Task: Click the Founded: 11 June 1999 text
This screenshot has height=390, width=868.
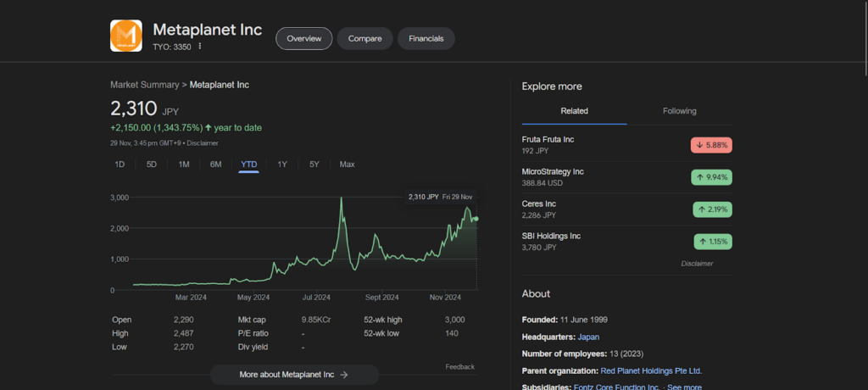Action: click(565, 320)
